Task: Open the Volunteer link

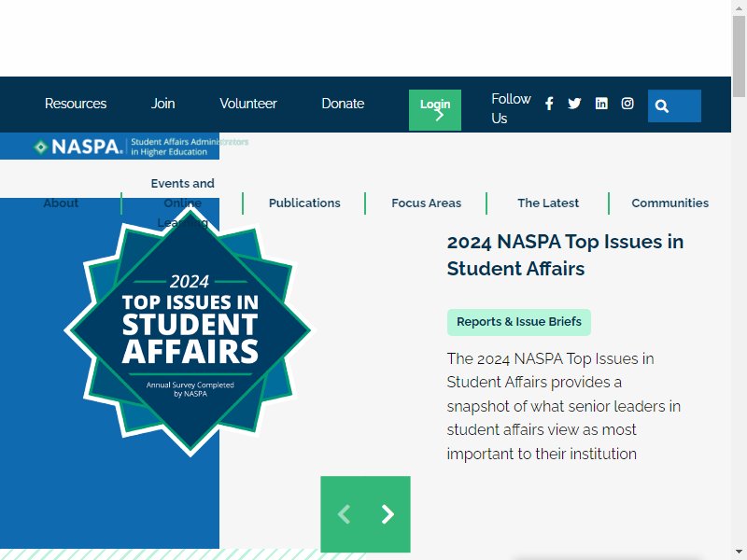Action: (248, 104)
